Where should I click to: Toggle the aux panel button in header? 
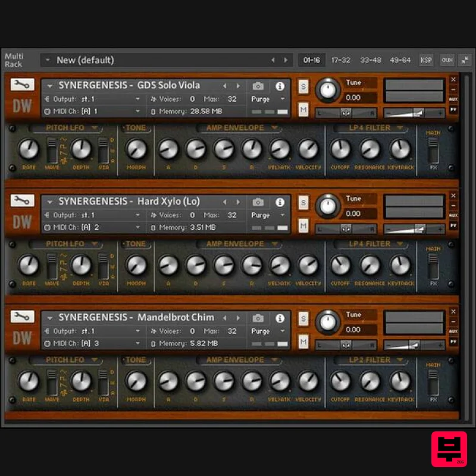point(447,60)
